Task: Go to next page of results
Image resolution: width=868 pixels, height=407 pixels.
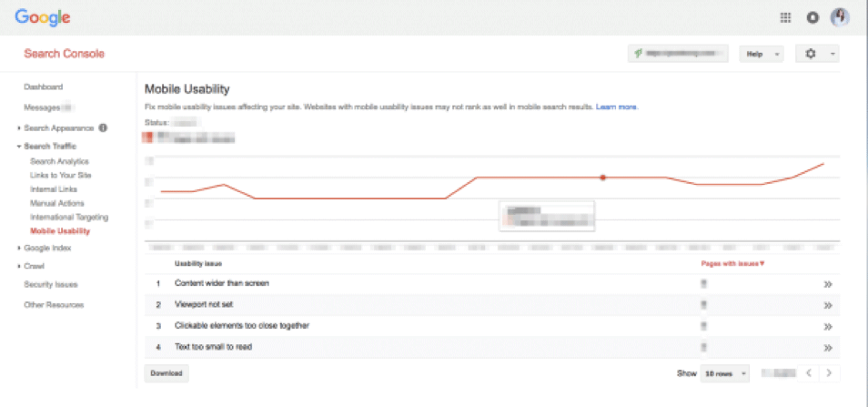Action: (829, 373)
